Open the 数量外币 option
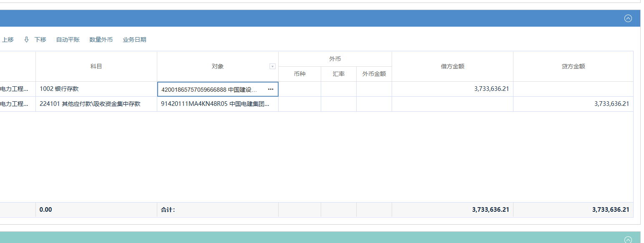 click(x=101, y=40)
